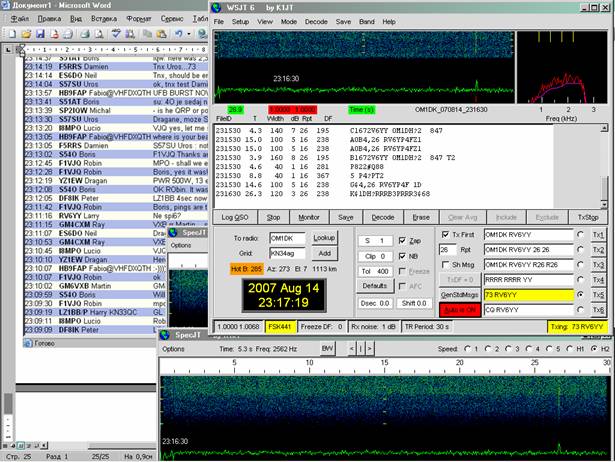This screenshot has width=615, height=462.
Task: Click the Defaults button
Action: coord(375,286)
